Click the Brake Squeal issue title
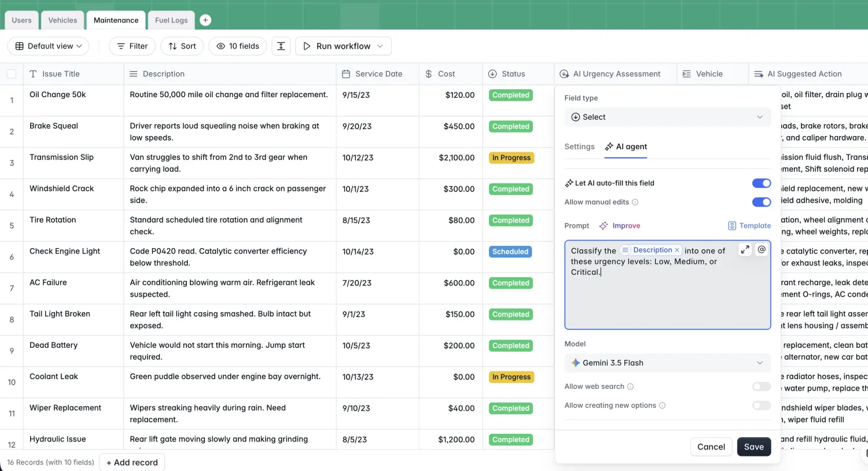The width and height of the screenshot is (868, 471). coord(54,126)
